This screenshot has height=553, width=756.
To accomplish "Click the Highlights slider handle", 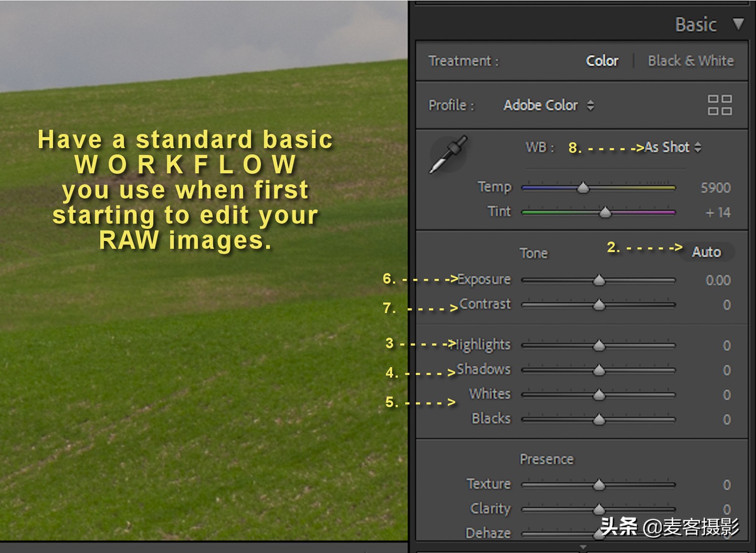I will (x=599, y=345).
